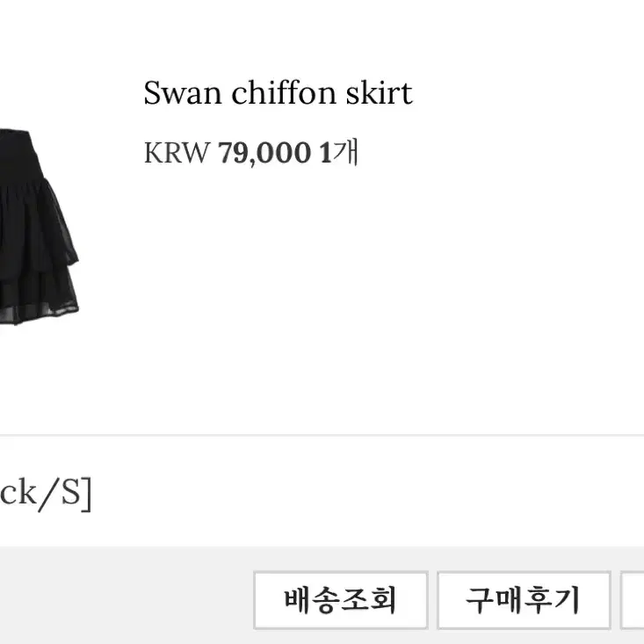Click the 'chiffon' word in the title

click(284, 93)
